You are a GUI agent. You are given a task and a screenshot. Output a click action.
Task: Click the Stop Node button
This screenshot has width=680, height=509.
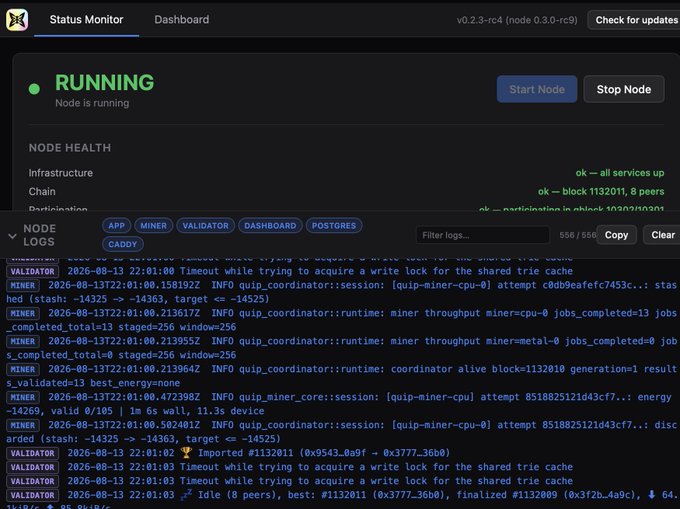coord(624,89)
